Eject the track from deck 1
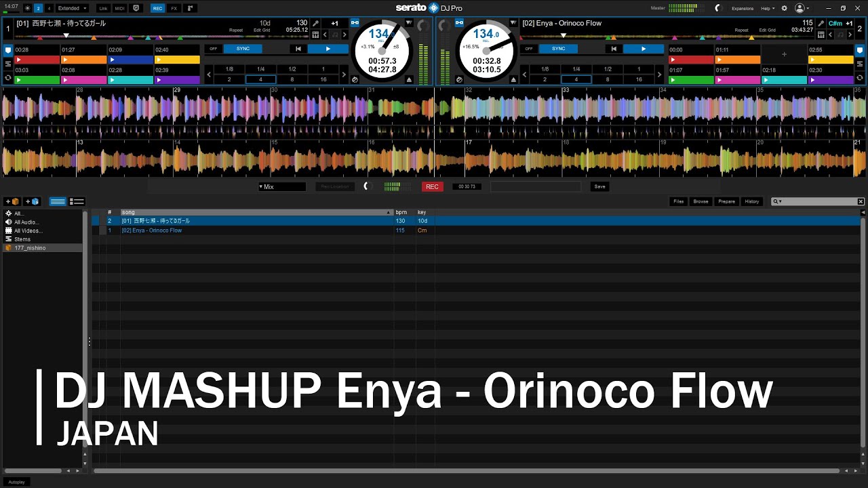 pos(409,79)
